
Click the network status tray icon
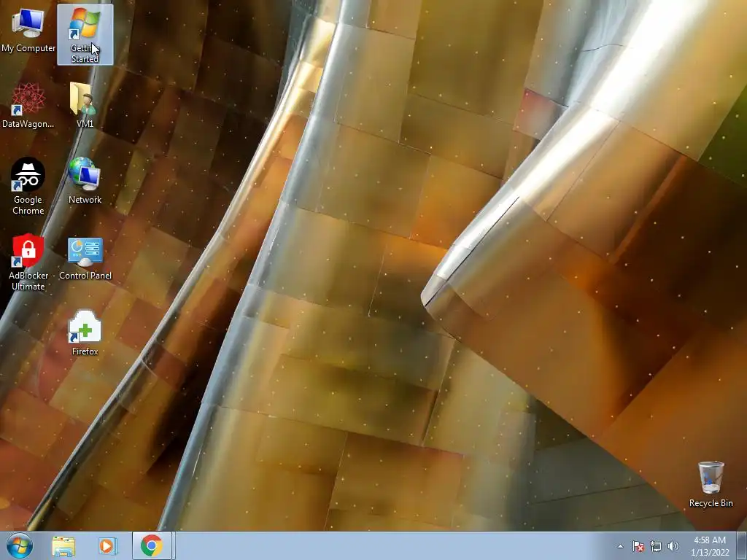tap(656, 546)
